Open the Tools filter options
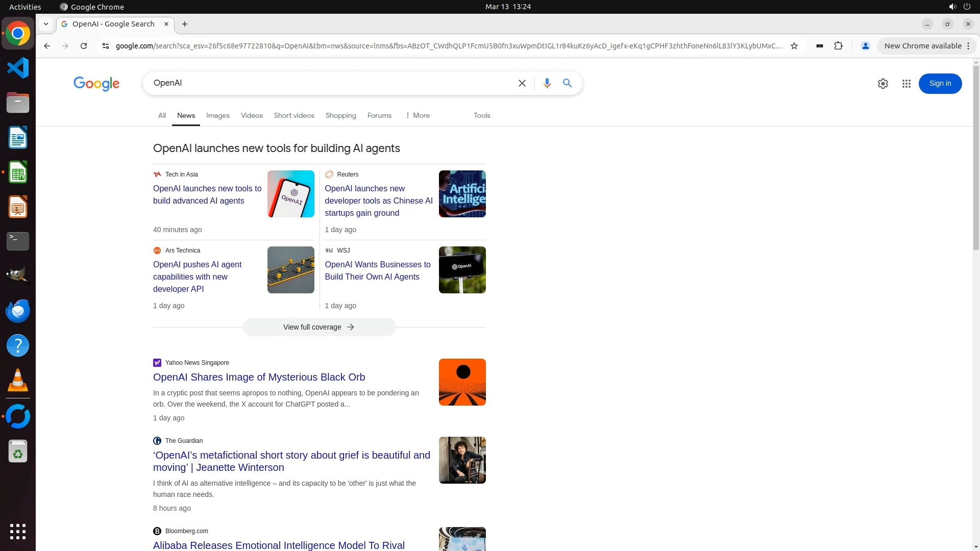 (x=481, y=116)
